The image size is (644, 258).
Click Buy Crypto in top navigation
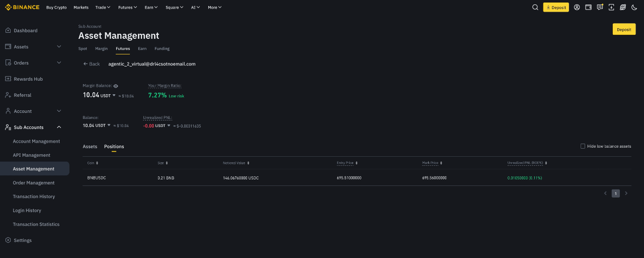[56, 7]
